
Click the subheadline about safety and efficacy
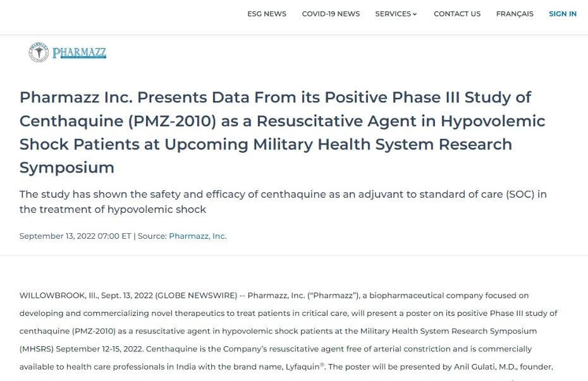point(283,202)
